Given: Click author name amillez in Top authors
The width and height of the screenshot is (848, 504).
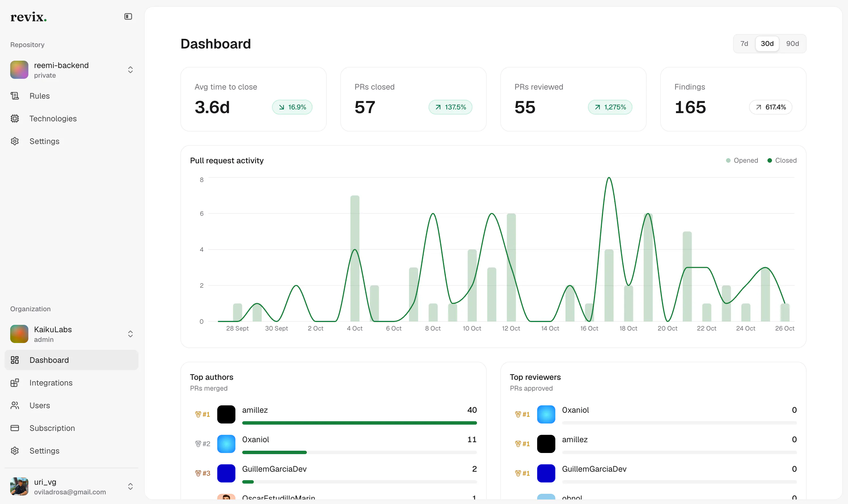Looking at the screenshot, I should pyautogui.click(x=255, y=410).
